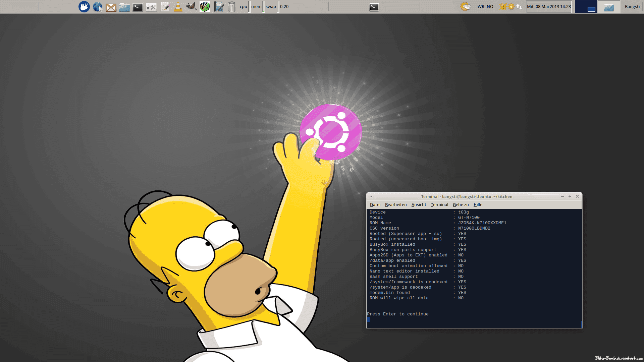The image size is (644, 362).
Task: Click the device value t03g
Action: 464,212
